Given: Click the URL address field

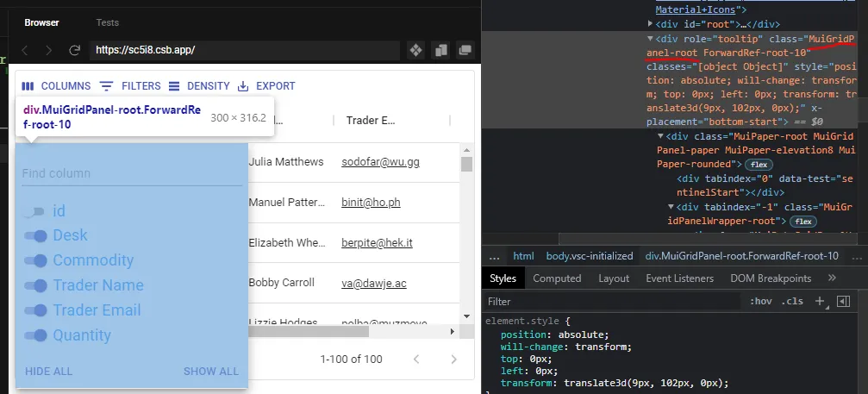Looking at the screenshot, I should pyautogui.click(x=245, y=50).
